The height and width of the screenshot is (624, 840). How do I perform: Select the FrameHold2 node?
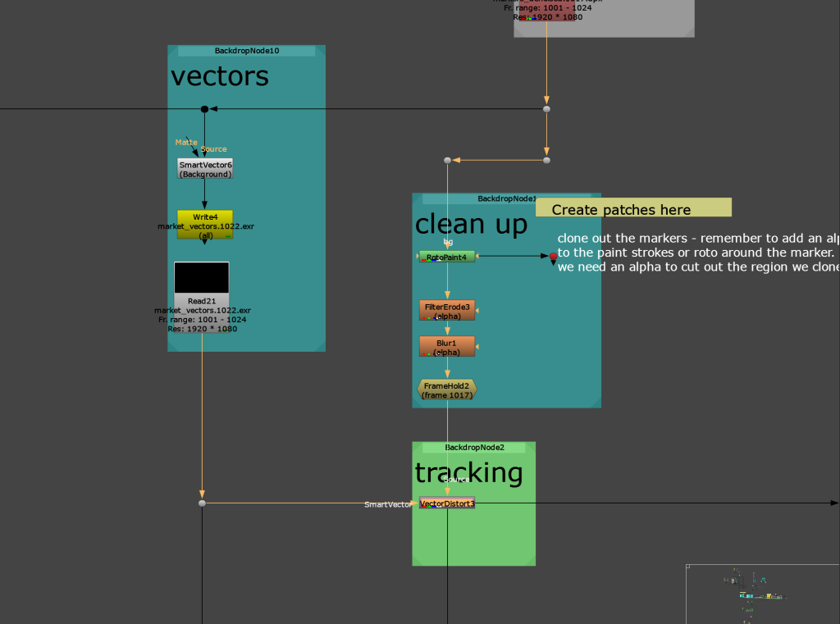(x=447, y=389)
